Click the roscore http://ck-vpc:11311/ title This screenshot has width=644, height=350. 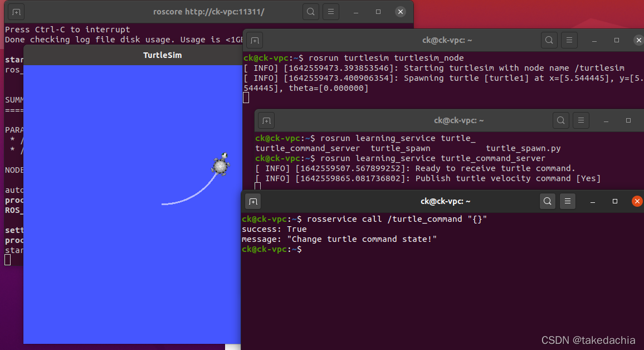[x=209, y=12]
